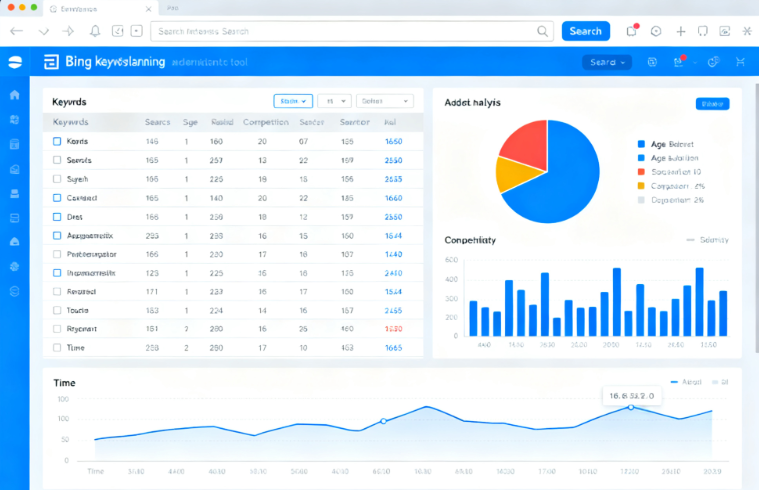
Task: Click the browser back arrow
Action: click(x=16, y=31)
